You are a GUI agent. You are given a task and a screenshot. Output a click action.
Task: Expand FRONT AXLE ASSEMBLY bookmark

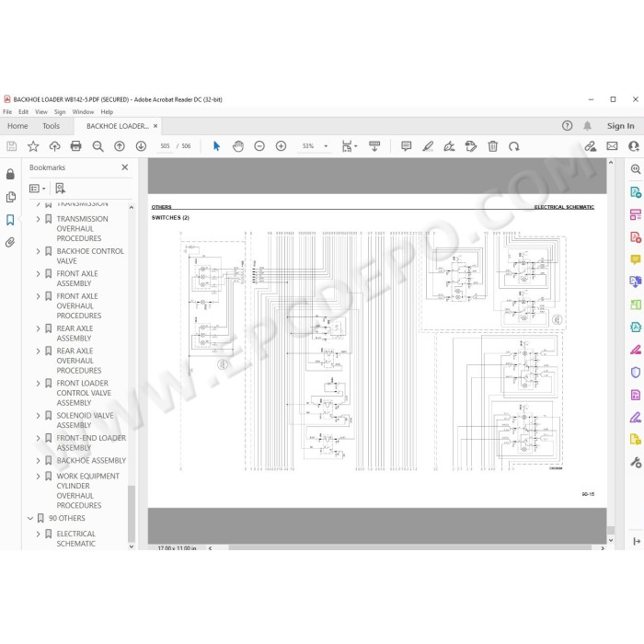pos(39,274)
